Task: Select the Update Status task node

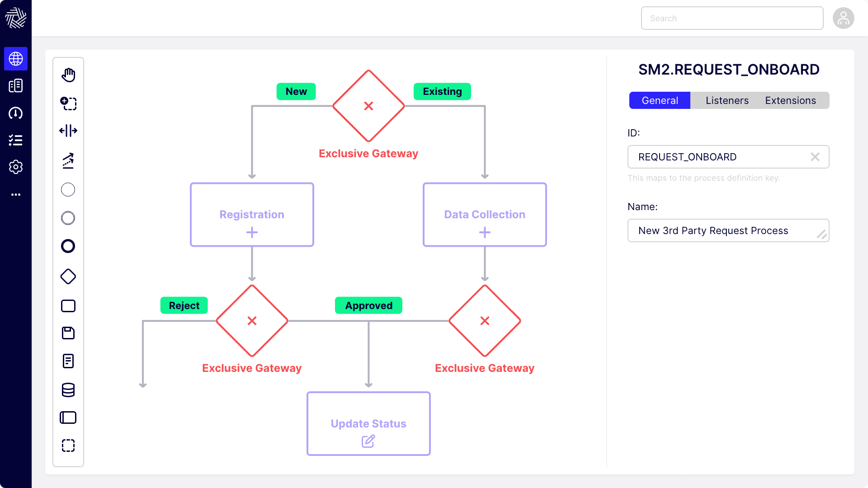Action: [x=368, y=423]
